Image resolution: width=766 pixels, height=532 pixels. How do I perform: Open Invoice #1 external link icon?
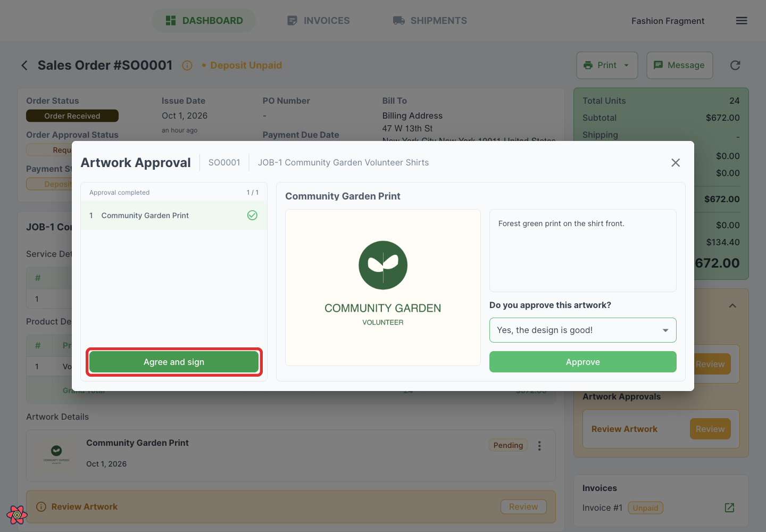(730, 508)
